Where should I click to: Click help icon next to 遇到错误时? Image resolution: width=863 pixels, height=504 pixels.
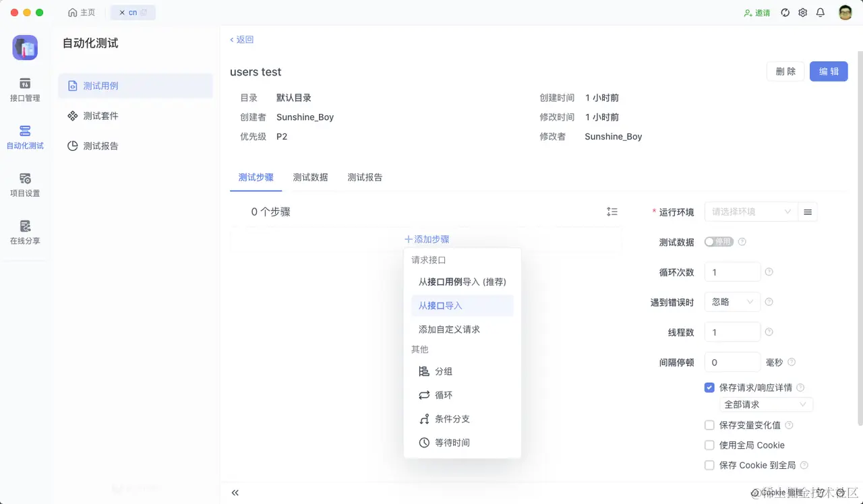[x=769, y=302]
